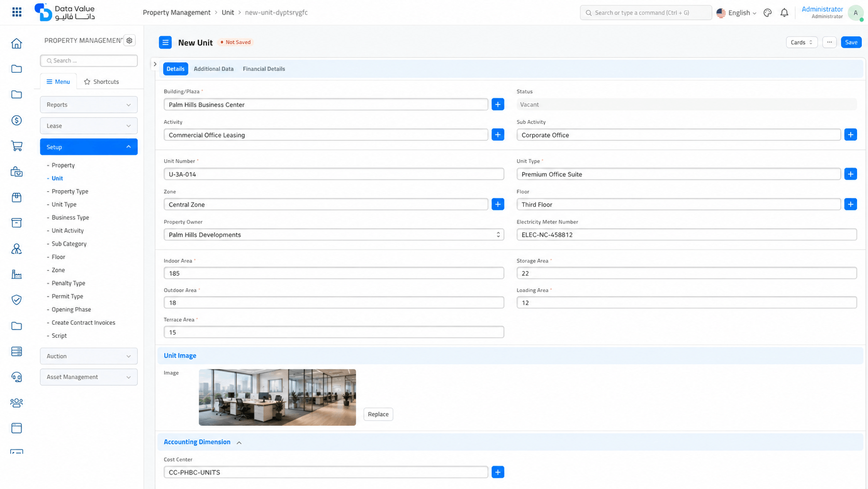This screenshot has width=868, height=489.
Task: Add new Sub Activity with plus button
Action: tap(850, 135)
